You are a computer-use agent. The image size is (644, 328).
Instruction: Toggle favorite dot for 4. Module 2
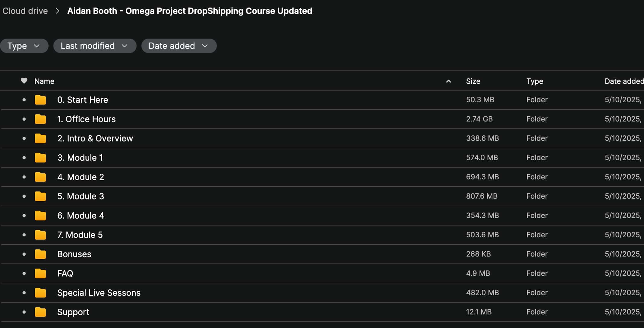[24, 177]
